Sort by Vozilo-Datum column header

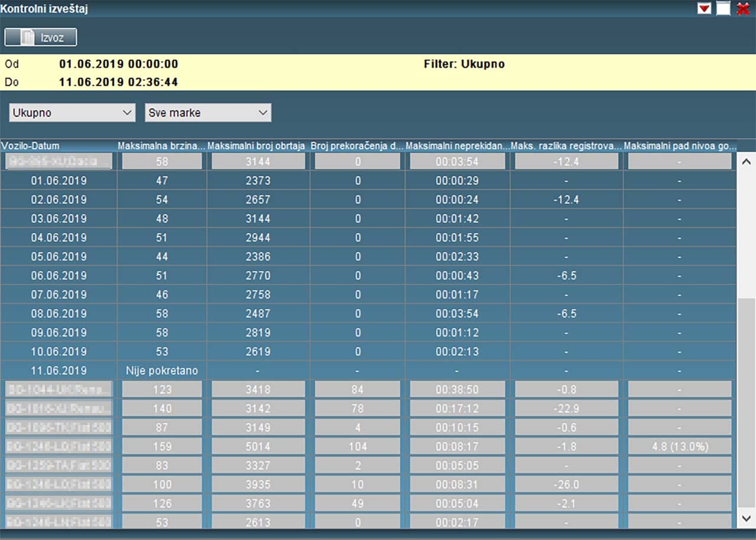(30, 146)
